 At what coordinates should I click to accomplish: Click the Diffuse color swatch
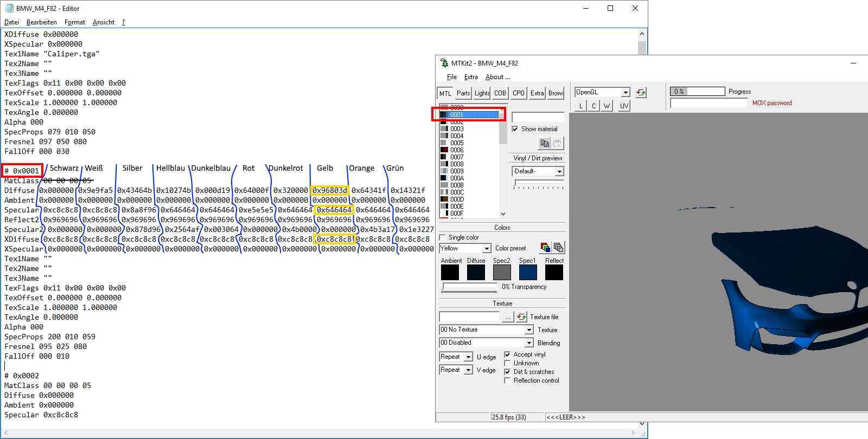(476, 272)
